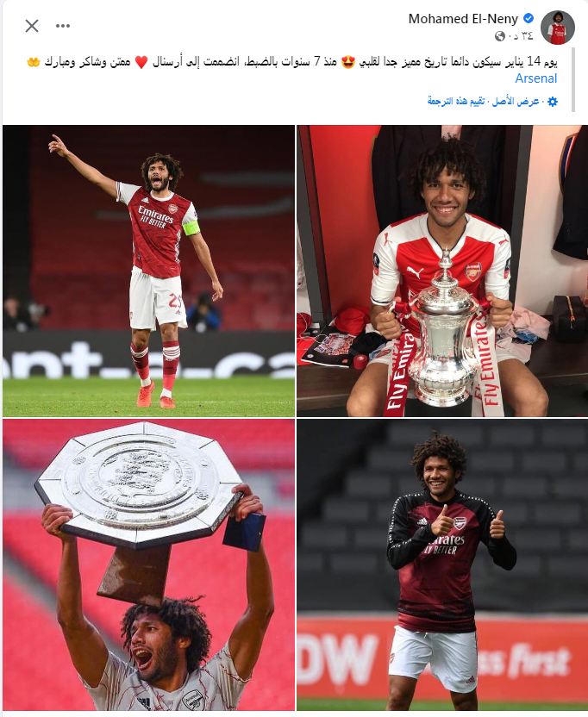
Task: Click the عرض الأصل show-original link
Action: point(516,102)
